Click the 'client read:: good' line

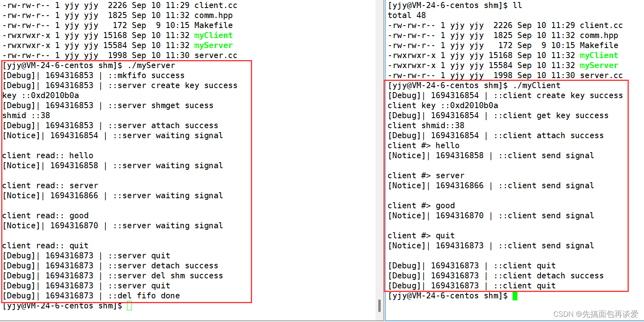[x=45, y=216]
